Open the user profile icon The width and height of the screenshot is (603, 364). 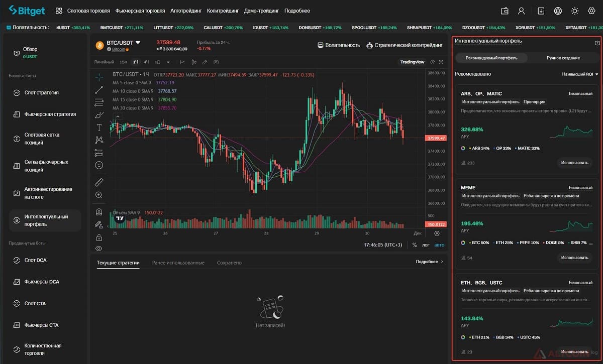522,11
